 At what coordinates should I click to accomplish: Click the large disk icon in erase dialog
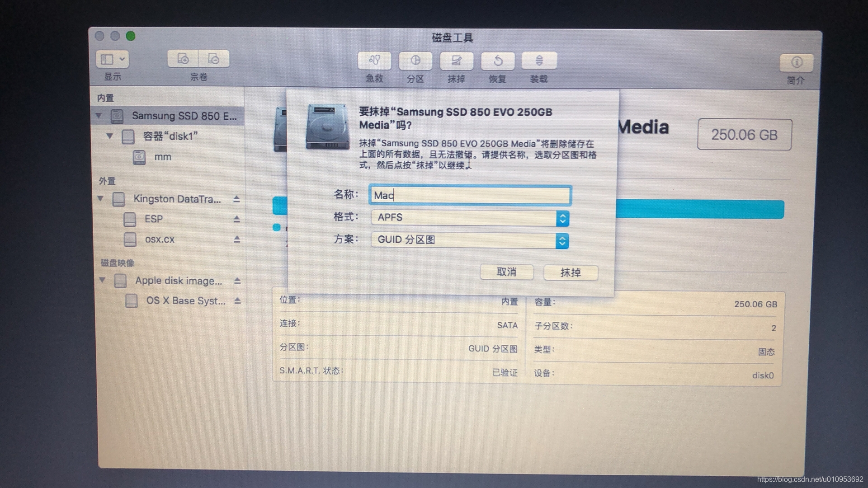pyautogui.click(x=328, y=127)
